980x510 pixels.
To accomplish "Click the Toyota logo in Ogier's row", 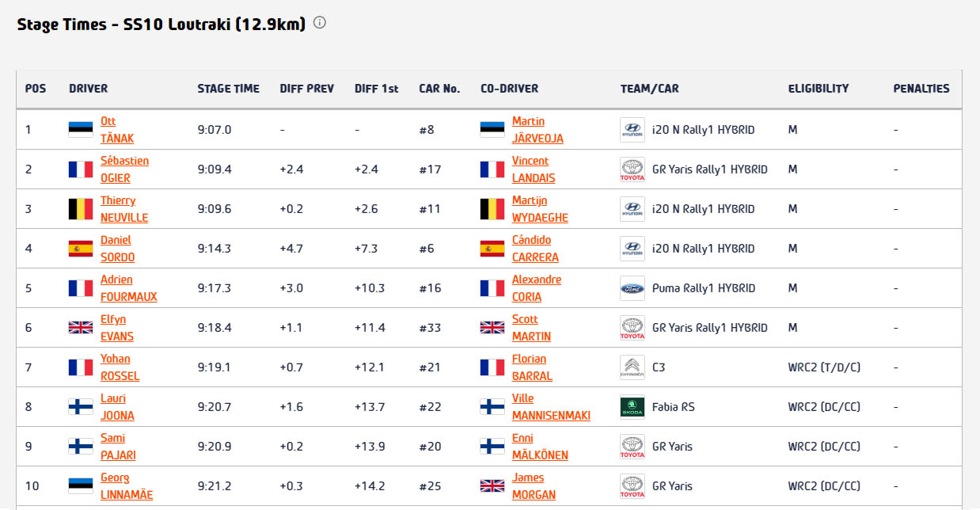I will click(x=632, y=169).
